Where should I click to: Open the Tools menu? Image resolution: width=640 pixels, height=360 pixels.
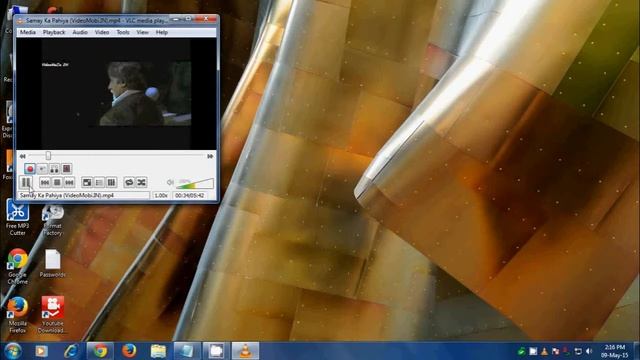(x=123, y=32)
